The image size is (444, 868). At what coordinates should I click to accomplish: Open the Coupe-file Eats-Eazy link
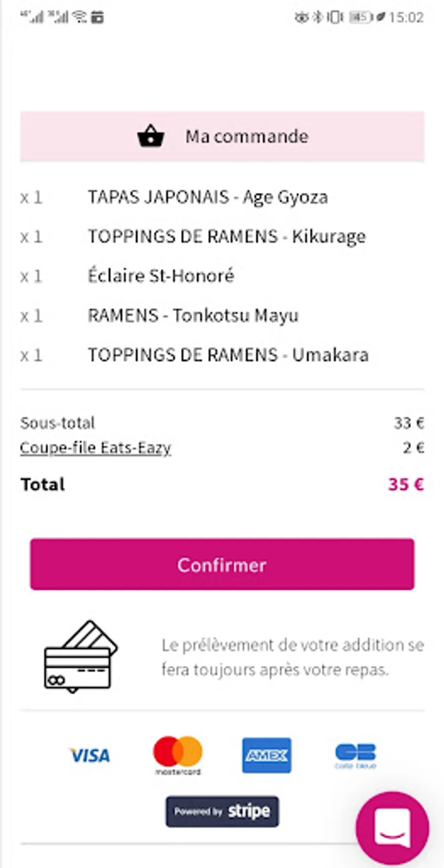95,448
